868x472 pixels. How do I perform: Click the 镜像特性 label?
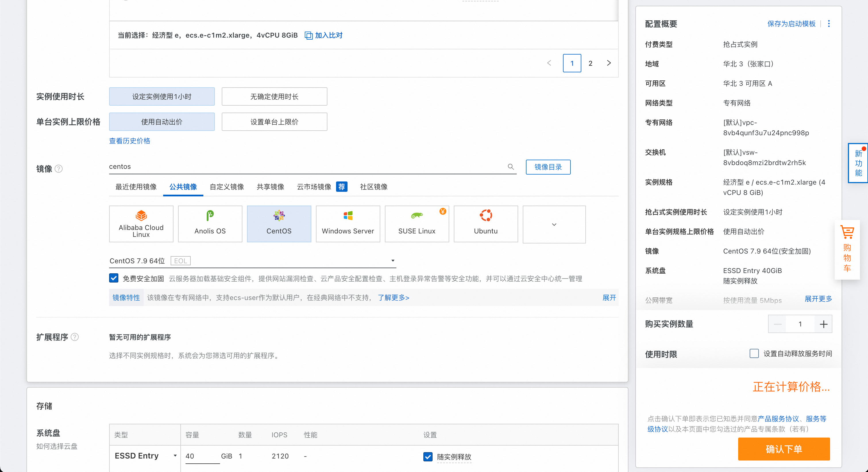click(126, 298)
